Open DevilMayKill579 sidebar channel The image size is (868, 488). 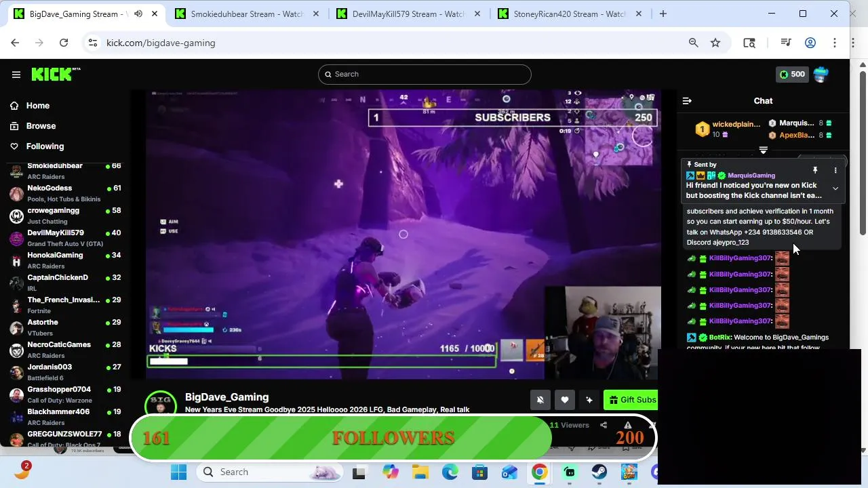click(x=65, y=238)
